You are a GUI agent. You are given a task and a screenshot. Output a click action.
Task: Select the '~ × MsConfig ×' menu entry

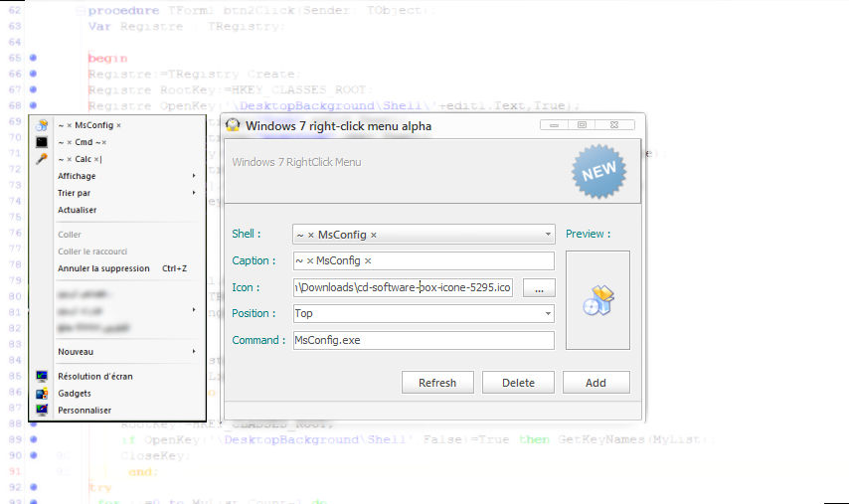(x=89, y=125)
